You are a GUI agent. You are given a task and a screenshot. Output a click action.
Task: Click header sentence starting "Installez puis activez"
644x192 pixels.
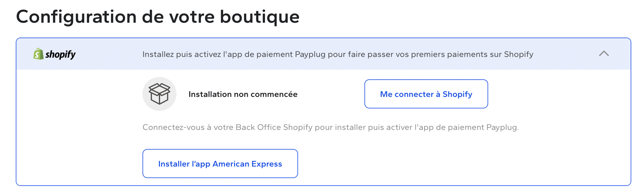point(338,55)
